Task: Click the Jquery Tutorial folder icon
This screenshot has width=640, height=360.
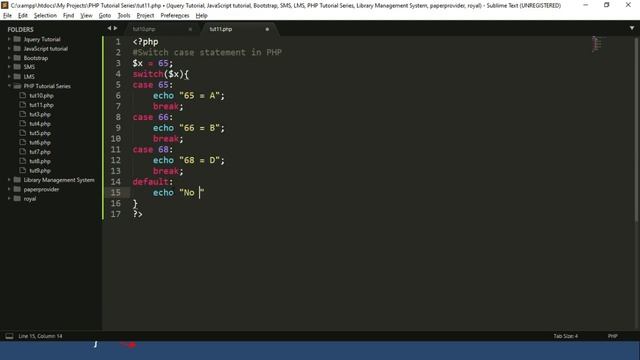Action: [17, 39]
